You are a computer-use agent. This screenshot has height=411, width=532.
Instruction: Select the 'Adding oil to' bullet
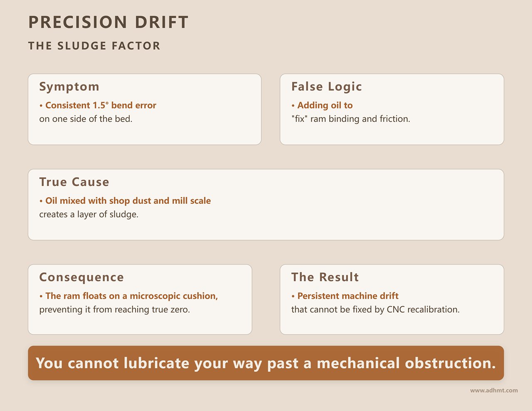coord(322,105)
